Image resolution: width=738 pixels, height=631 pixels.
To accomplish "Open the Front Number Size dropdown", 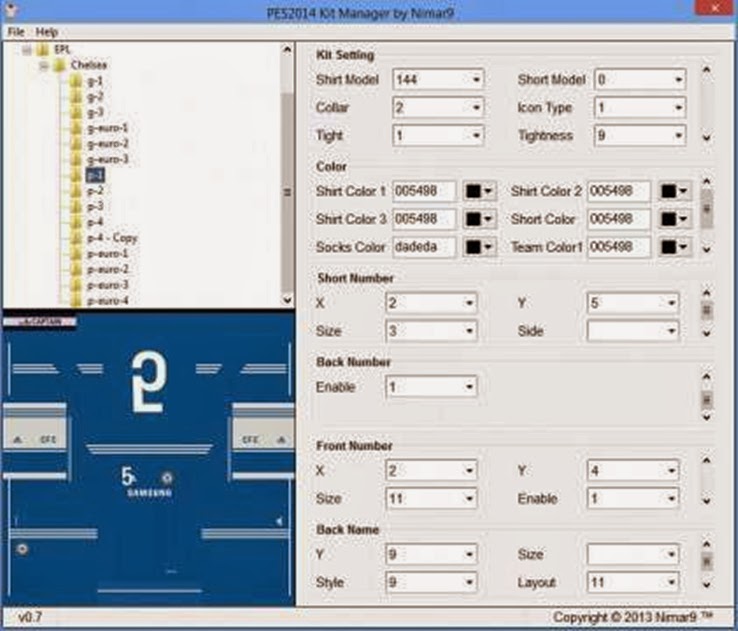I will coord(431,498).
